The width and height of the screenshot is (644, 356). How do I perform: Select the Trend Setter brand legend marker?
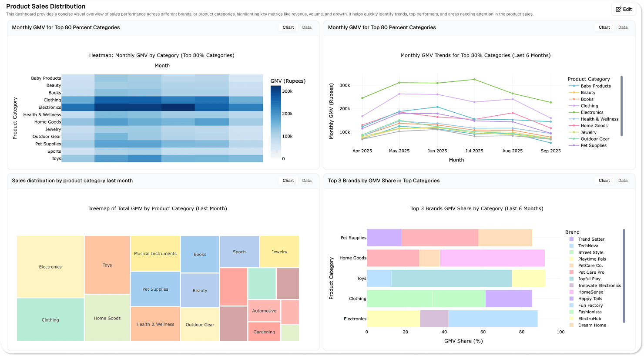(x=570, y=239)
